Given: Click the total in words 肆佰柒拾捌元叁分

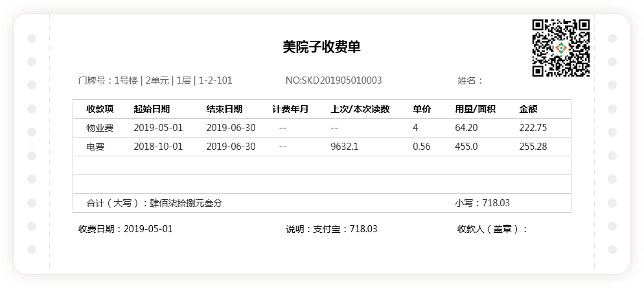Looking at the screenshot, I should pyautogui.click(x=186, y=203).
